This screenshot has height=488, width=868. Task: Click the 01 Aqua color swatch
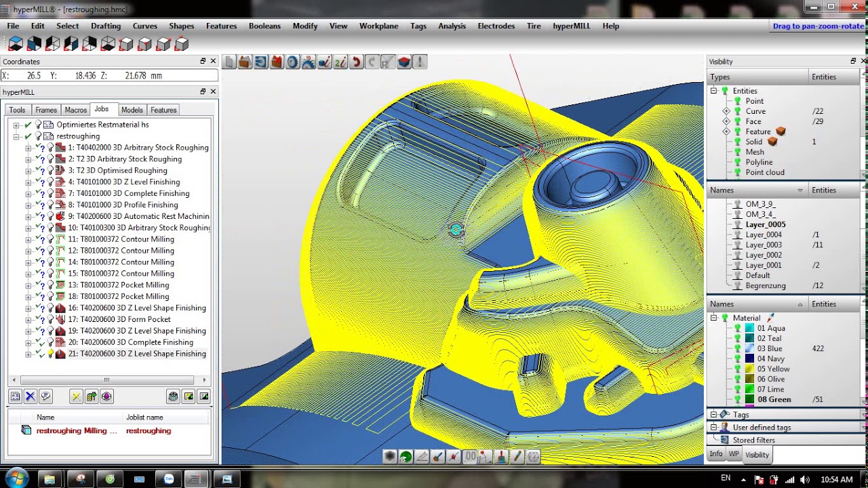tap(749, 328)
